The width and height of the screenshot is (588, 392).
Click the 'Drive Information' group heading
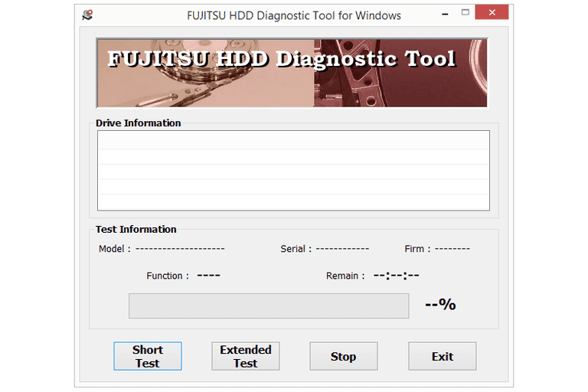(138, 123)
